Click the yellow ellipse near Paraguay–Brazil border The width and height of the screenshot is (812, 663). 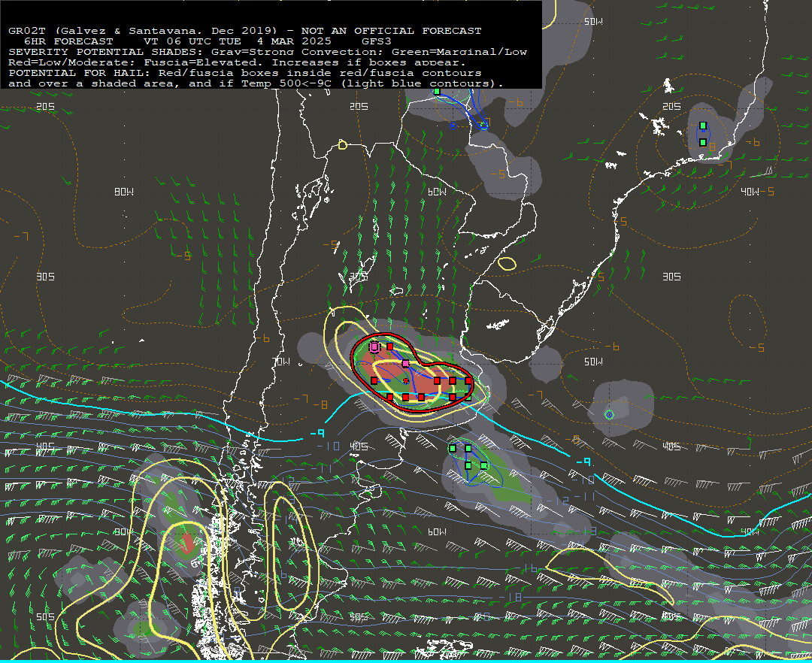[x=507, y=263]
